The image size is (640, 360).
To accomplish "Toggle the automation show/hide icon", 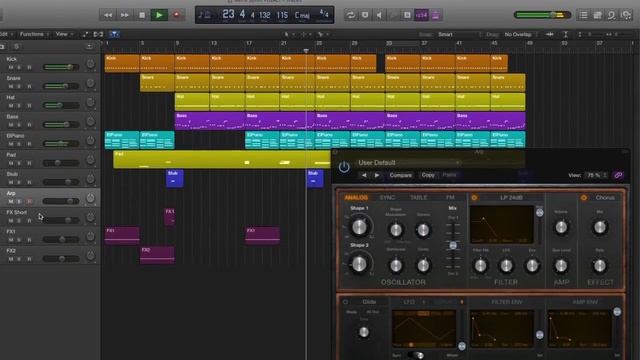I will 85,34.
